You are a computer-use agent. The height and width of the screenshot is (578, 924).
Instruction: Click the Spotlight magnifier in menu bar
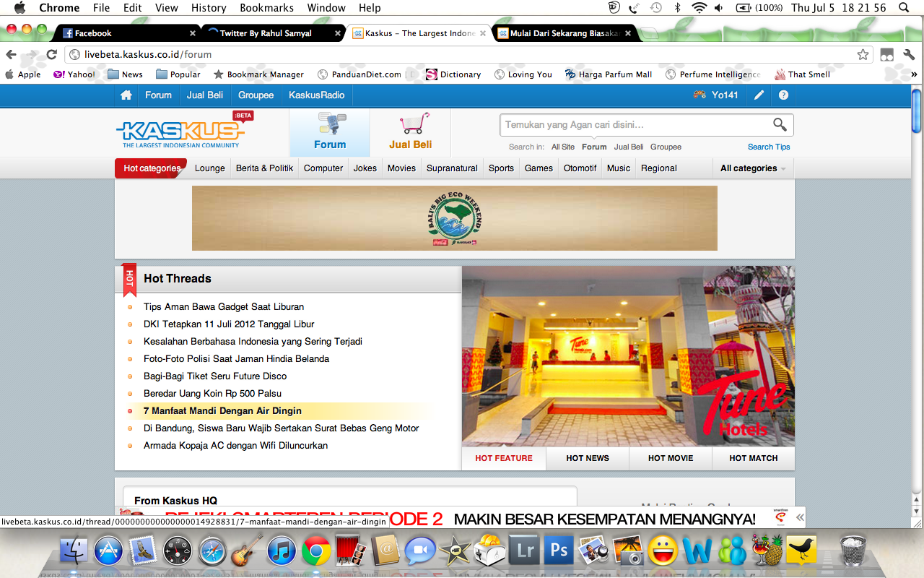pyautogui.click(x=905, y=8)
